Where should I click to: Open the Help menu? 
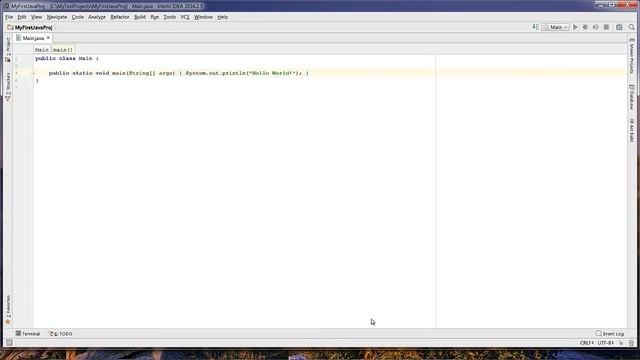[222, 17]
